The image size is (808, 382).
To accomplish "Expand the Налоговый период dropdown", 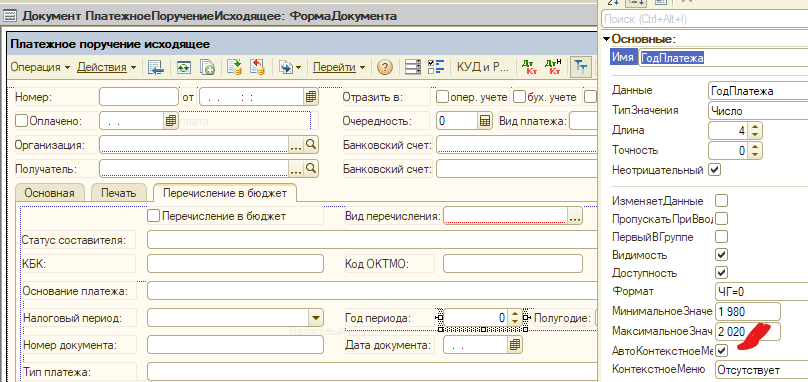I will [x=315, y=318].
